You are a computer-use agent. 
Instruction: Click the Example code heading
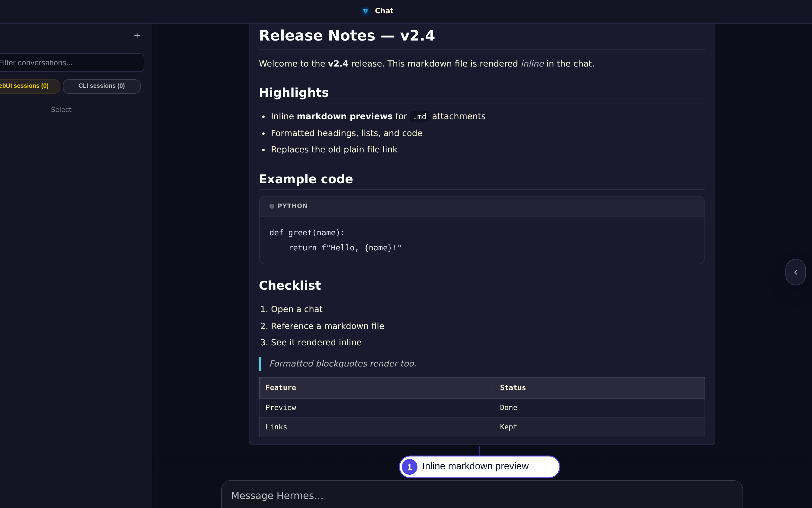coord(306,179)
